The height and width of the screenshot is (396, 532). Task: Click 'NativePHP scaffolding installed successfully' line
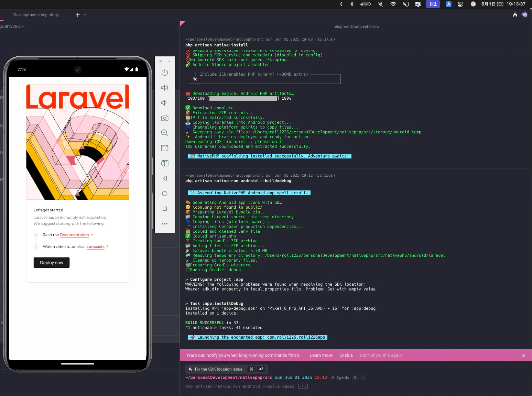point(270,156)
